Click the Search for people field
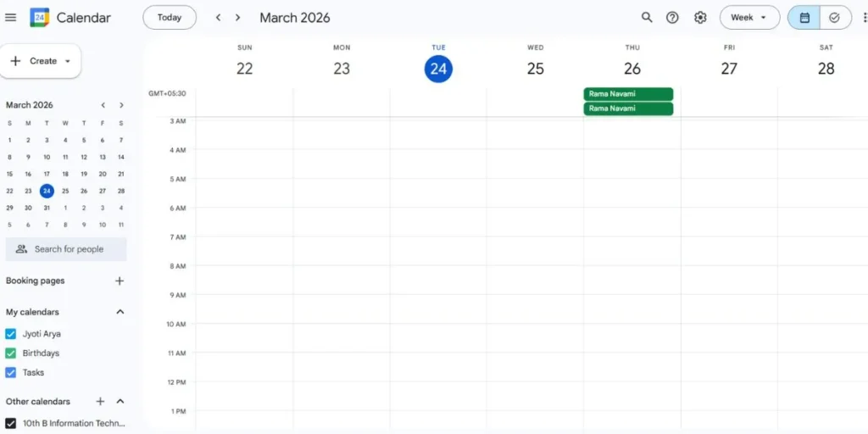The image size is (868, 434). click(x=68, y=249)
